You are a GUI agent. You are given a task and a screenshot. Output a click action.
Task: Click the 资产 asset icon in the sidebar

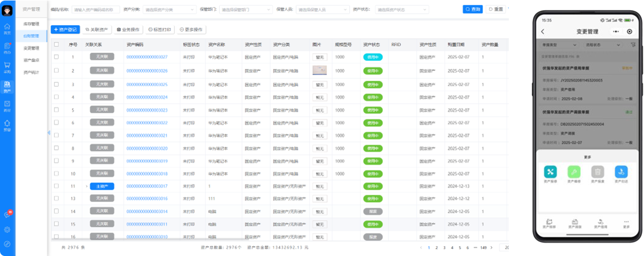pos(7,86)
